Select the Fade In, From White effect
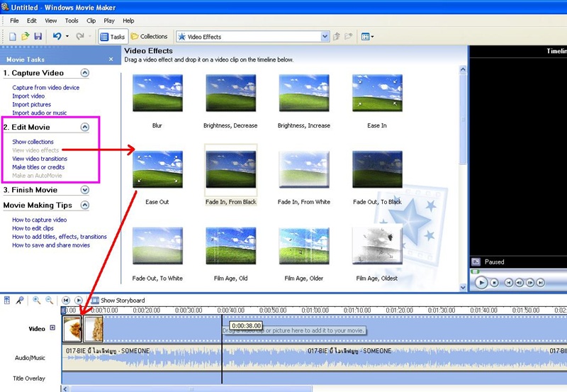 (304, 169)
